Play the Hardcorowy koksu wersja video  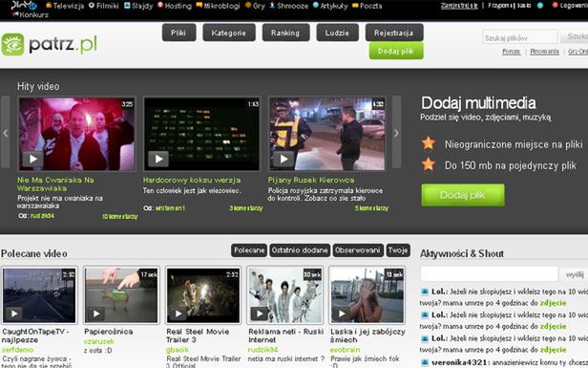point(158,159)
